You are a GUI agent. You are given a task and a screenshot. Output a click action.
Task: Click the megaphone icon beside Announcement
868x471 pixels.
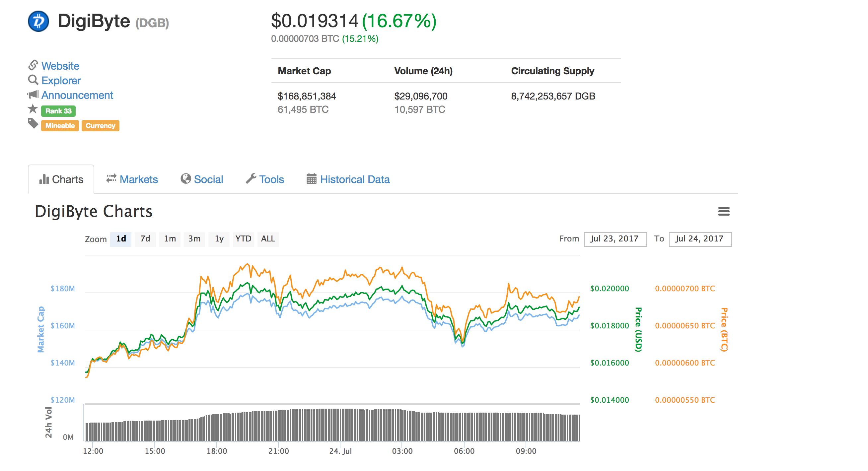click(33, 95)
